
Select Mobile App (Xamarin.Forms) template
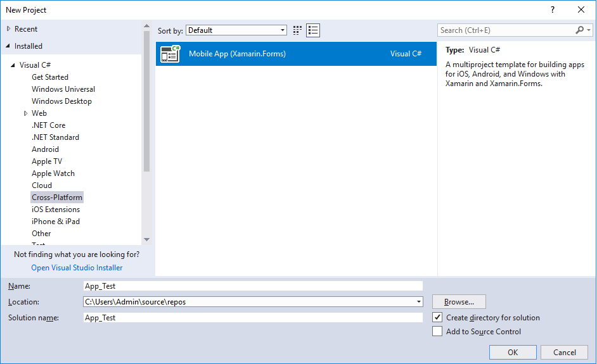click(x=296, y=54)
